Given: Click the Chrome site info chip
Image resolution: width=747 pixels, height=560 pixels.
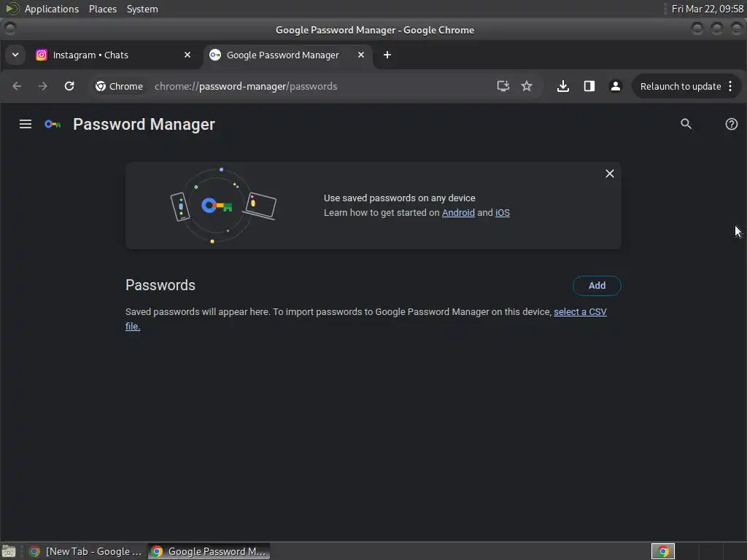Looking at the screenshot, I should pyautogui.click(x=119, y=86).
